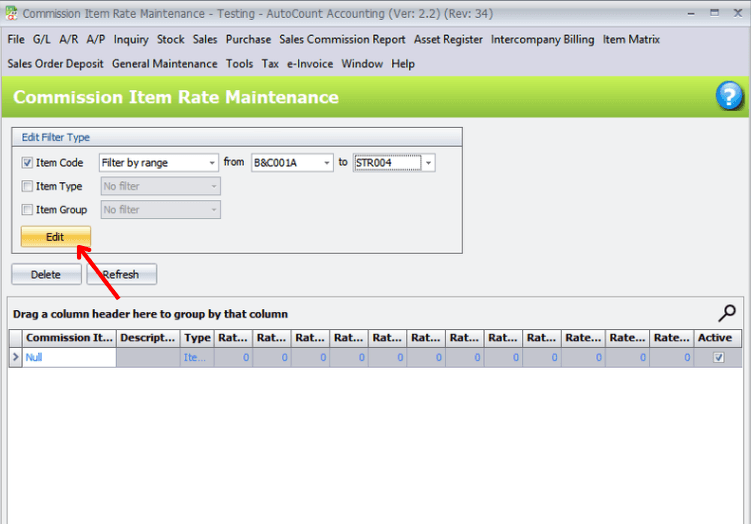Click the grid search magnifier icon
This screenshot has height=524, width=751.
click(728, 312)
